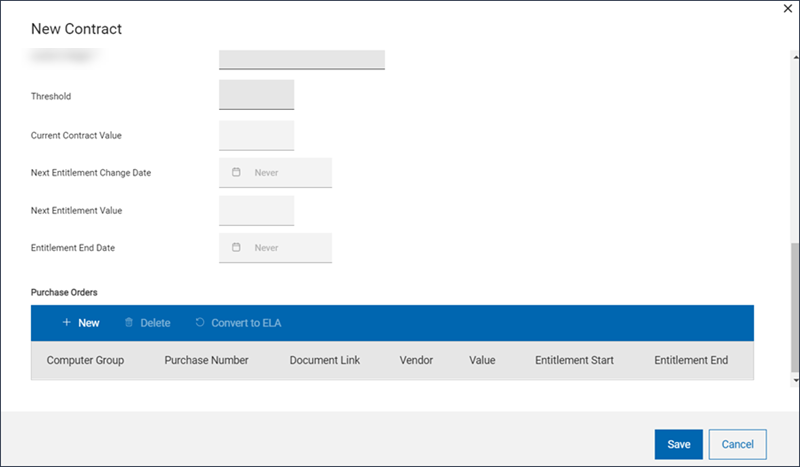800x467 pixels.
Task: Click the Current Contract Value field
Action: click(x=256, y=134)
